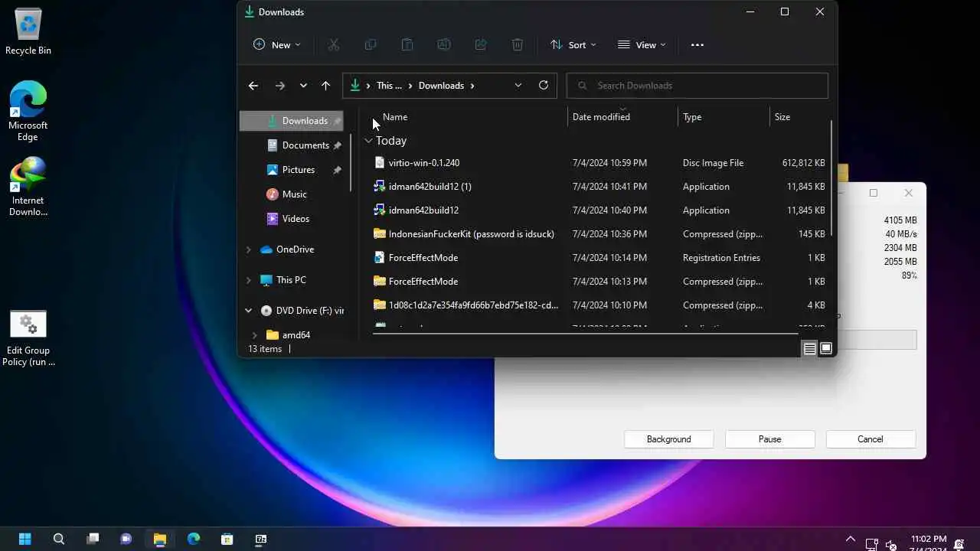
Task: Click Background button in download dialog
Action: pyautogui.click(x=669, y=439)
